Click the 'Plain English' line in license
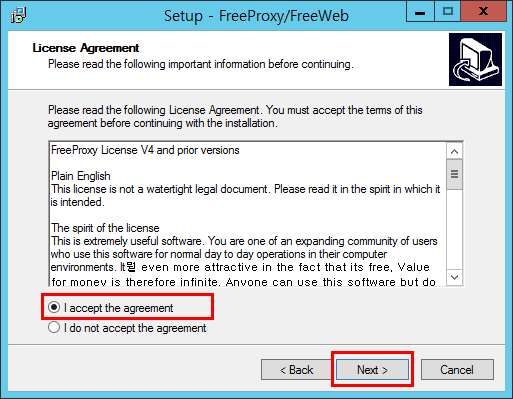Screen dimensions: 513x399 [81, 176]
